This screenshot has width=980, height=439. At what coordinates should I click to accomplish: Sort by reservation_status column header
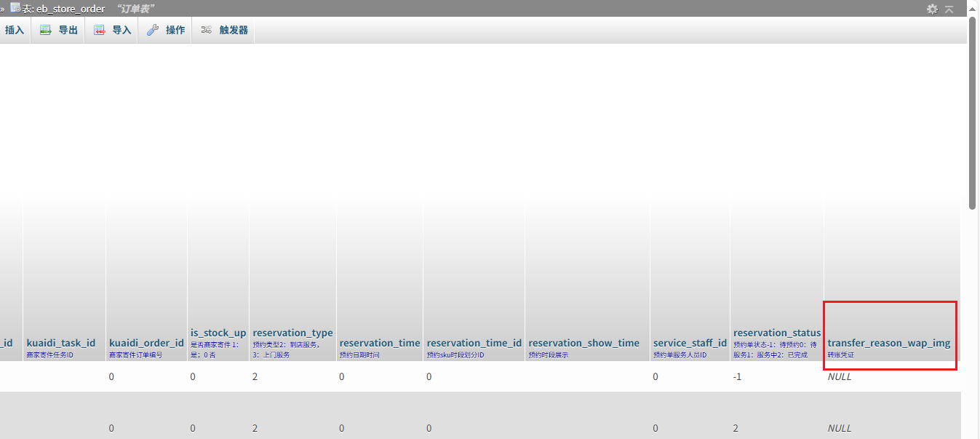(777, 333)
